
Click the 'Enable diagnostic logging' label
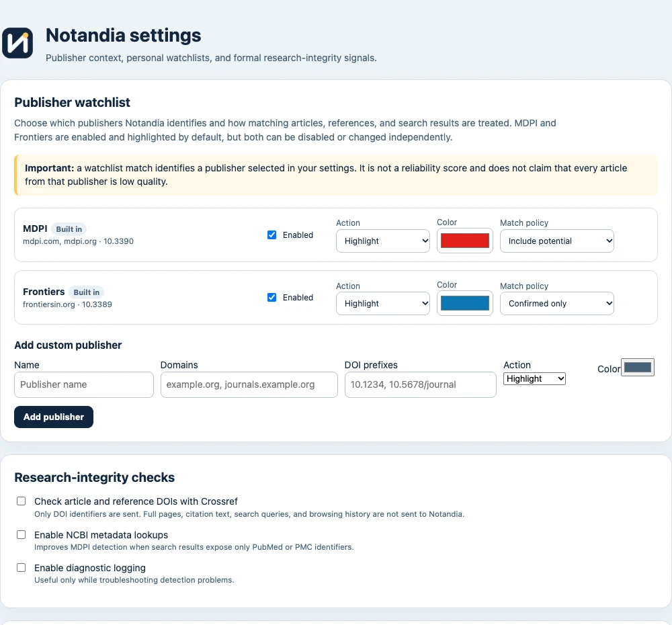click(x=90, y=568)
